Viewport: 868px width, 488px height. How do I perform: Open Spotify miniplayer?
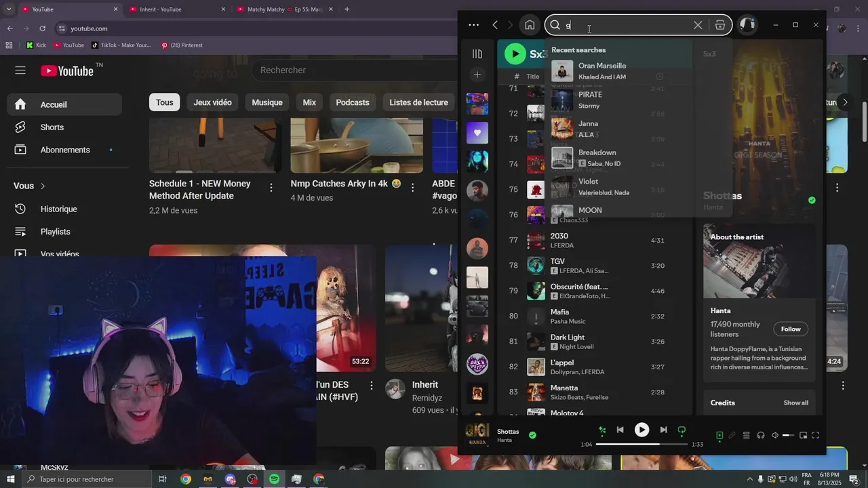pyautogui.click(x=803, y=435)
